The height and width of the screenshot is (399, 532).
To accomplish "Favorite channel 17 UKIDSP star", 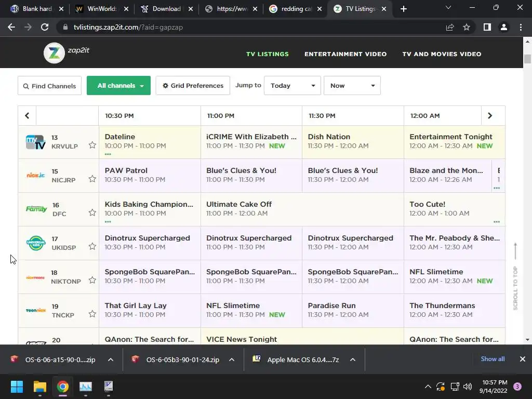I will pos(92,246).
